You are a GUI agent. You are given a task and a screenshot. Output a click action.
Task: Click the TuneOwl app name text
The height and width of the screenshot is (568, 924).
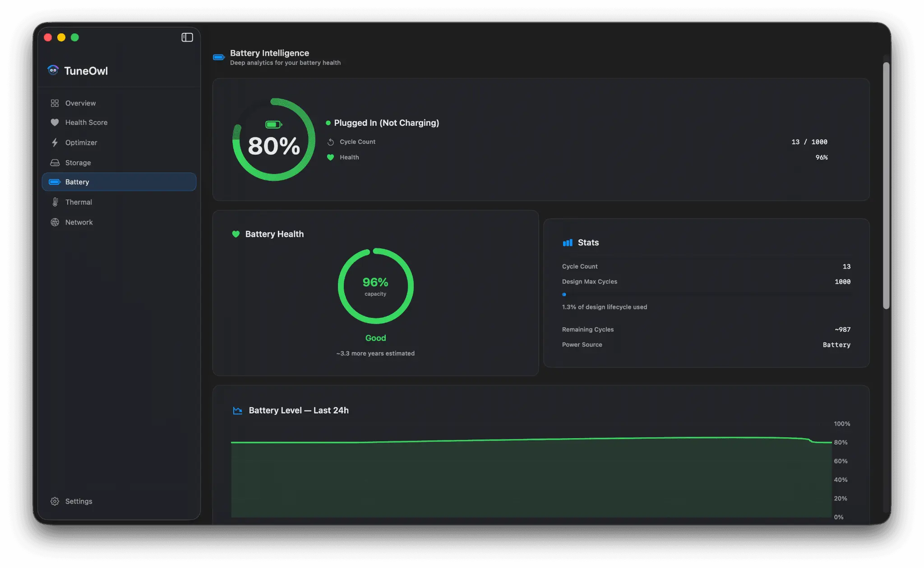click(x=86, y=71)
